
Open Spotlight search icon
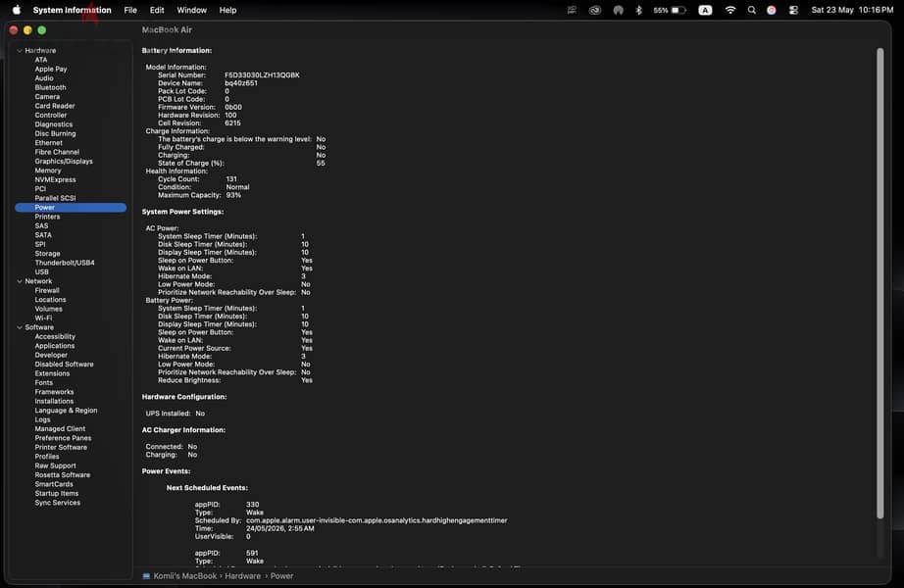point(752,10)
